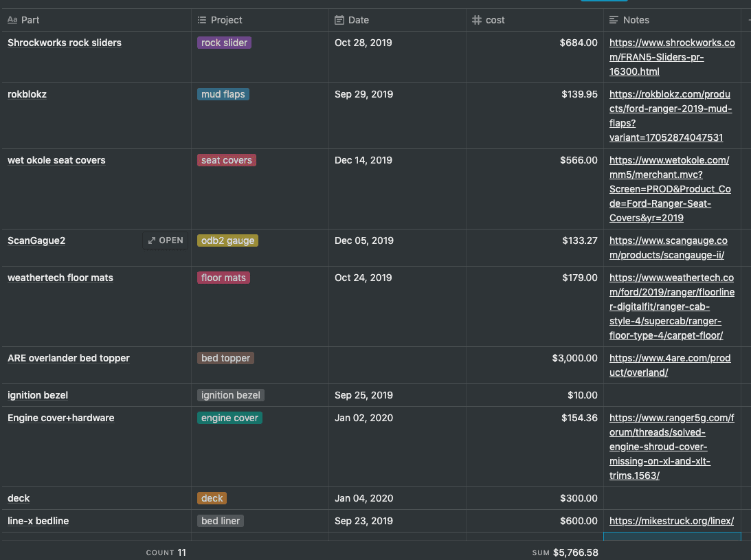Open the SUM $5,766.58 calculation menu
Image resolution: width=751 pixels, height=560 pixels.
click(x=565, y=552)
